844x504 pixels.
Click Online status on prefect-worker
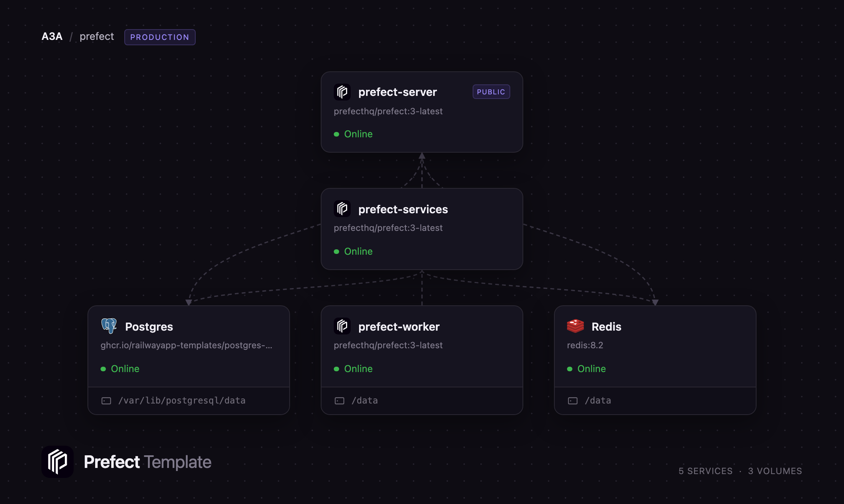358,369
